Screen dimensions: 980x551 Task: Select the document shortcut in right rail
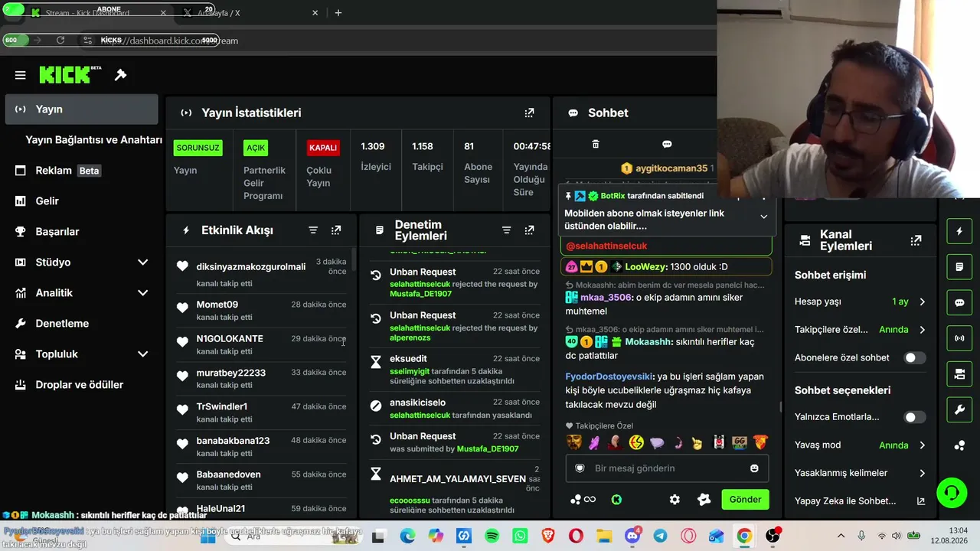tap(959, 267)
